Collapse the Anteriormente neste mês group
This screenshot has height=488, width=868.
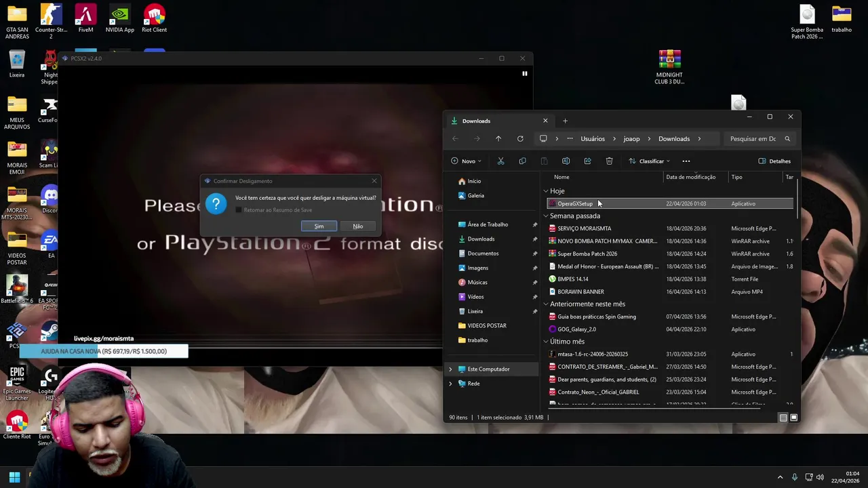point(546,304)
